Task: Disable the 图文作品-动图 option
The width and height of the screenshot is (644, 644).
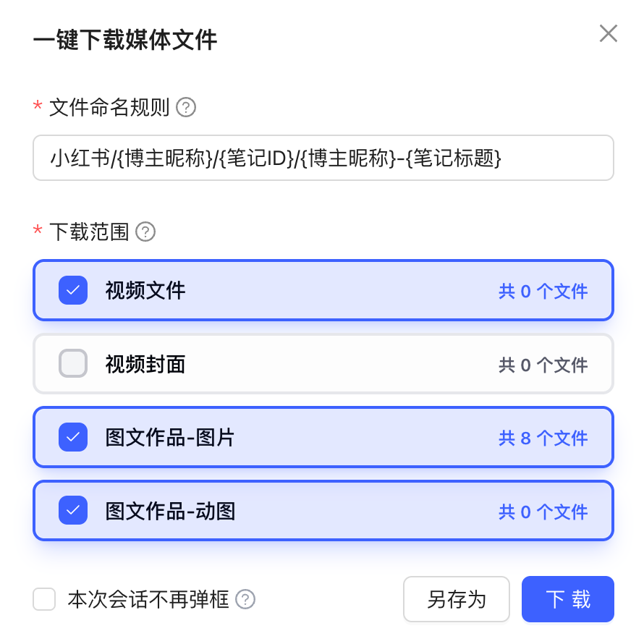Action: coord(72,511)
